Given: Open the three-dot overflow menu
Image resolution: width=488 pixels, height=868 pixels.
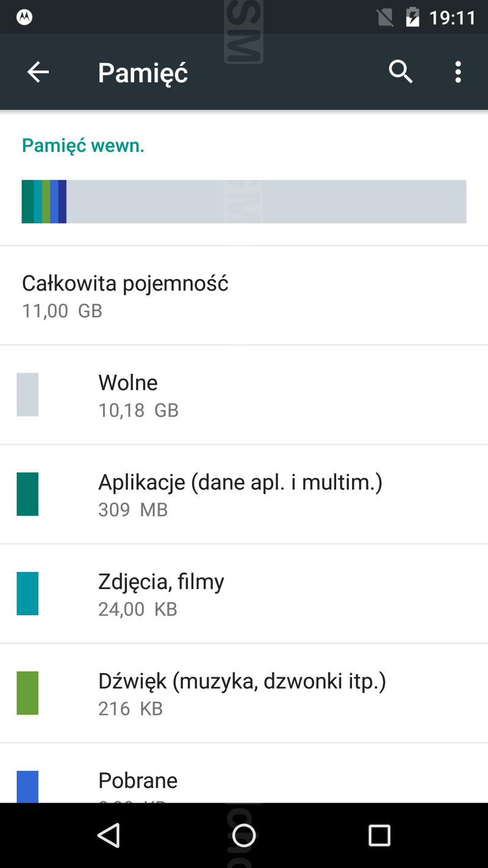Looking at the screenshot, I should (x=458, y=72).
